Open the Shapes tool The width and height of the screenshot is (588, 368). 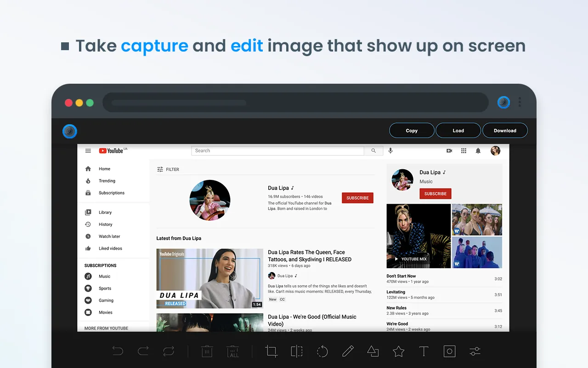point(373,352)
